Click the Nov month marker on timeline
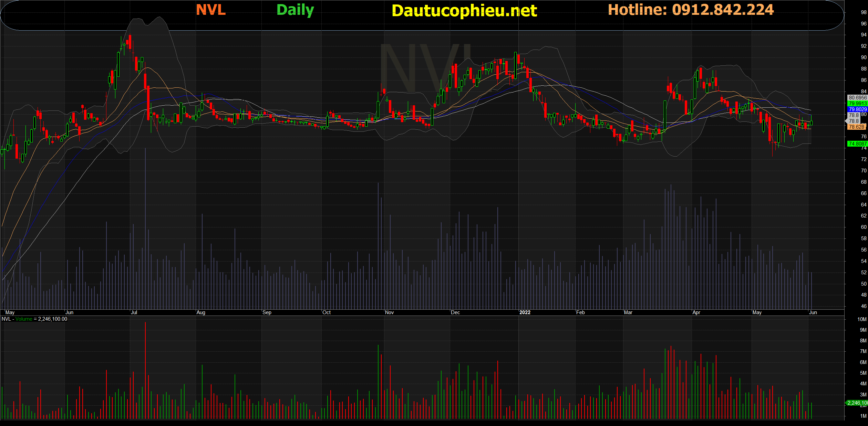 point(389,312)
